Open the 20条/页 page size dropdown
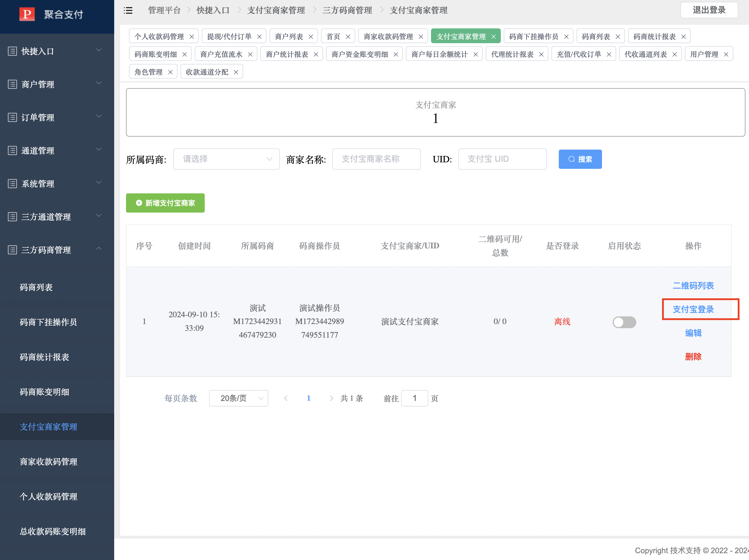749x560 pixels. pyautogui.click(x=238, y=398)
